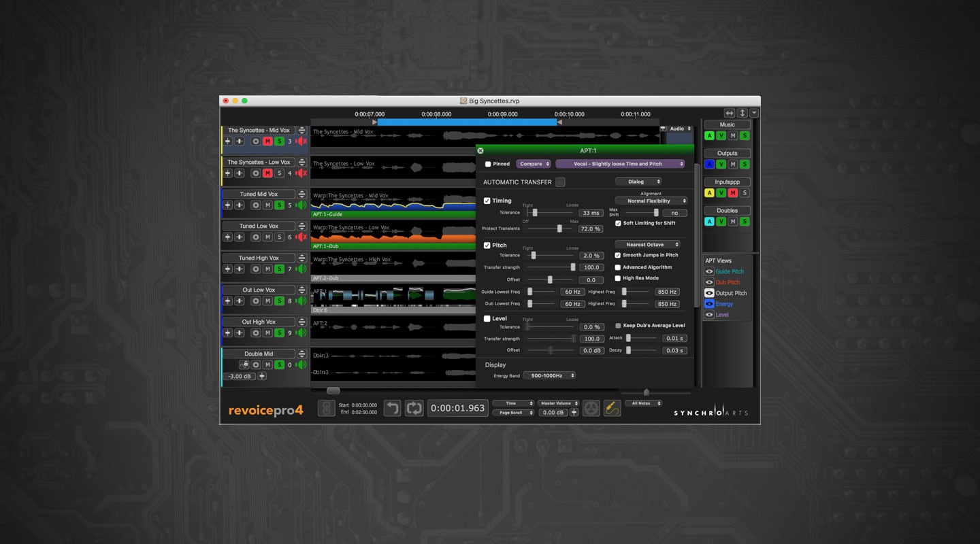Open the Time display dropdown
The width and height of the screenshot is (980, 544).
click(513, 403)
